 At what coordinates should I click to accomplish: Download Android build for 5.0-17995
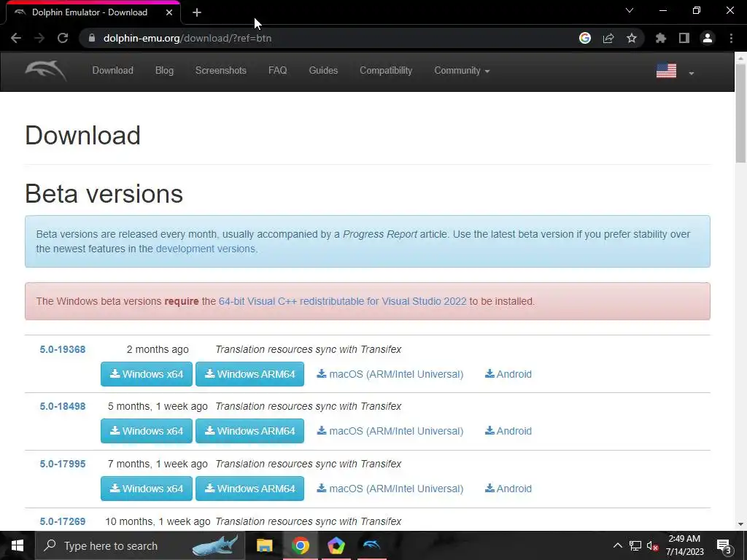click(x=508, y=489)
